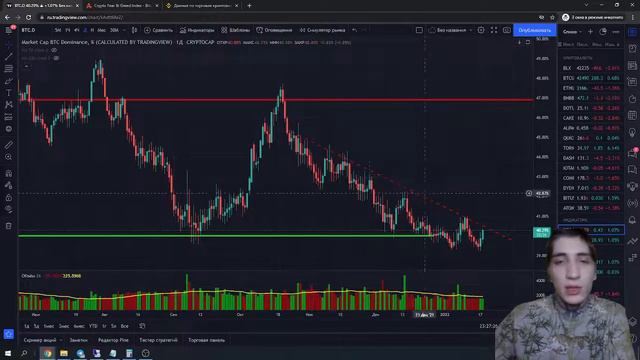Open the candle chart type selector
Screen dimensions: 640x360
(x=134, y=30)
